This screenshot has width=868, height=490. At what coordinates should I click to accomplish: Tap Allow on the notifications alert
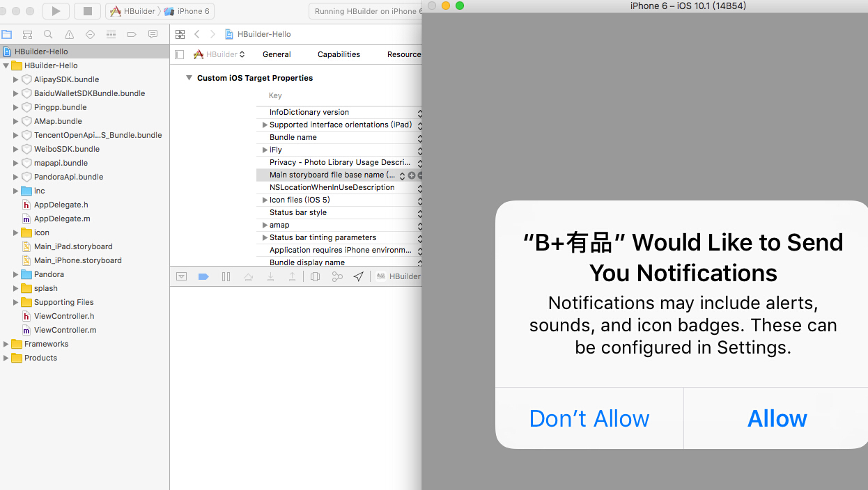point(777,418)
